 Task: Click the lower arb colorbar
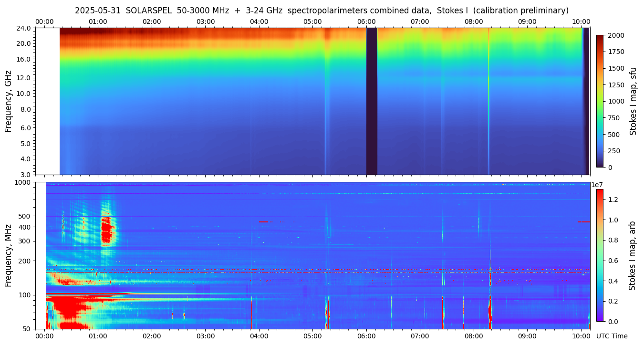(600, 255)
